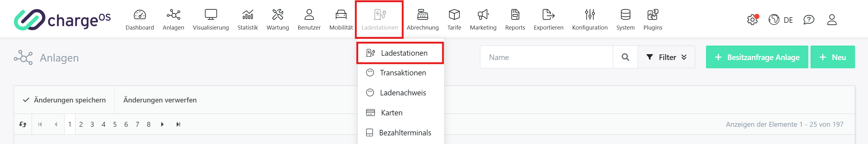Screen dimensions: 868x144
Task: Open the Dashboard gauge icon
Action: coord(140,15)
